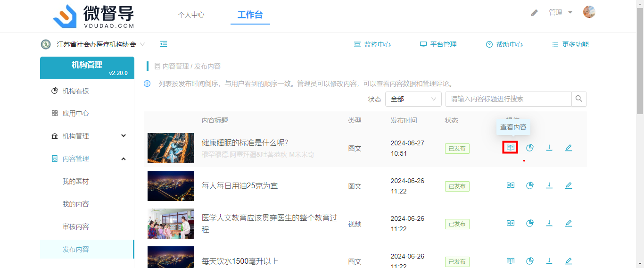Select 审核内容 in the sidebar
This screenshot has height=268, width=644.
[x=76, y=226]
